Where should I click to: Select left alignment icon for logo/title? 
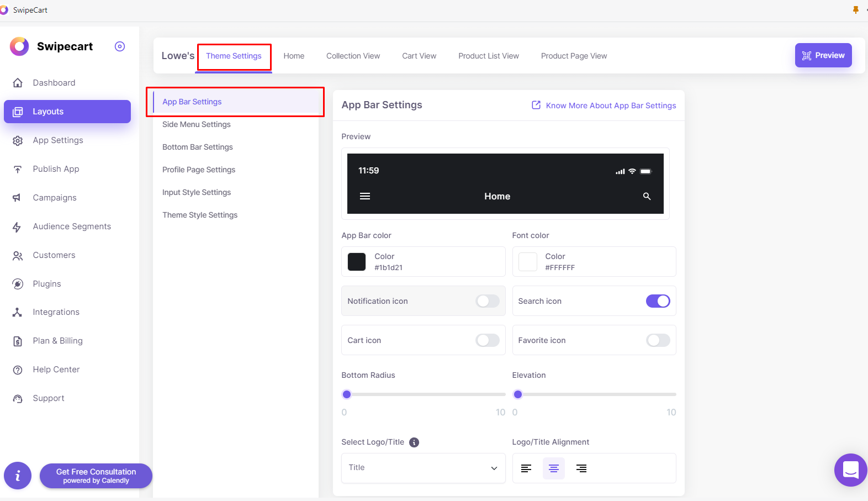tap(526, 468)
